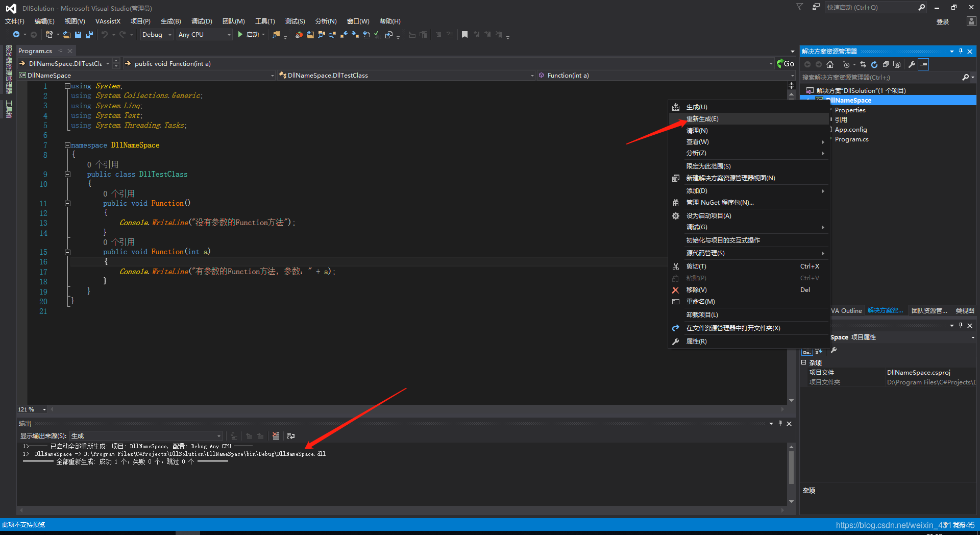Click the Save All toolbar icon

[89, 35]
